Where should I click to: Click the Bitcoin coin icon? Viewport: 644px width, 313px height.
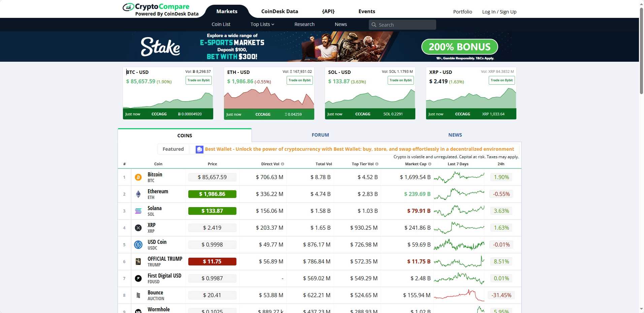138,177
